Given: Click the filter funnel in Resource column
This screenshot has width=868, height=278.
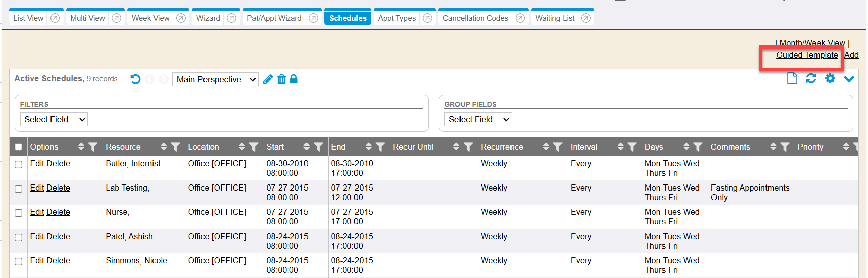Looking at the screenshot, I should coord(175,147).
